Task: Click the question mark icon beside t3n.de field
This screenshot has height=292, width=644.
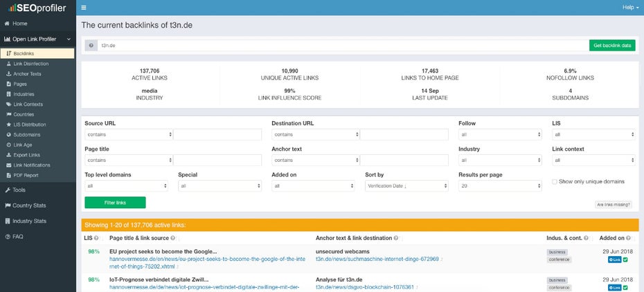Action: (x=91, y=46)
